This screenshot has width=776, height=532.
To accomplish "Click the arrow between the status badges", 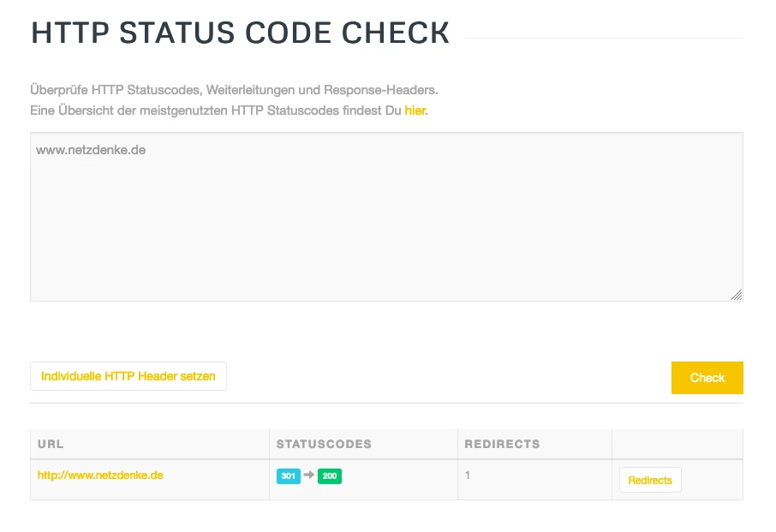I will [x=309, y=476].
